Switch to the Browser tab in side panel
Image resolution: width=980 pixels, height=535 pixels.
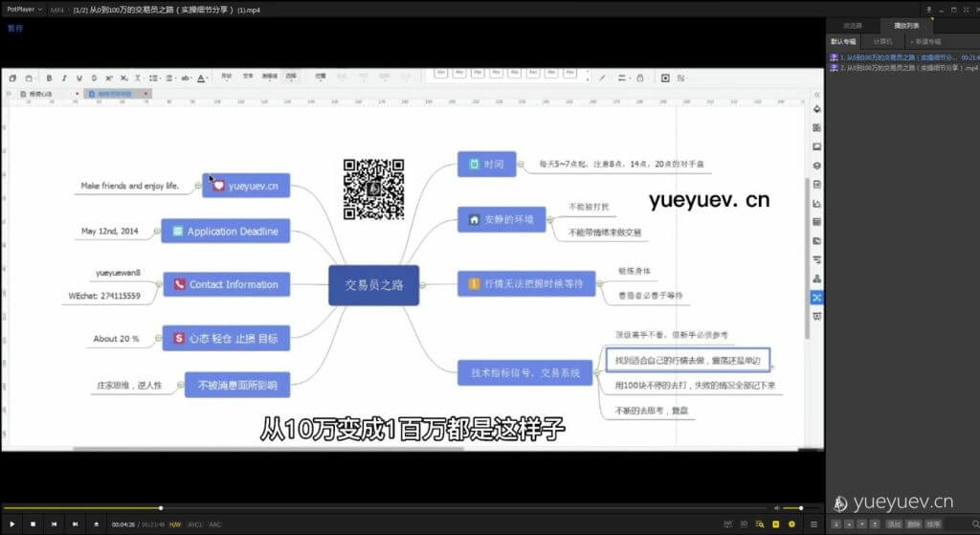coord(853,26)
